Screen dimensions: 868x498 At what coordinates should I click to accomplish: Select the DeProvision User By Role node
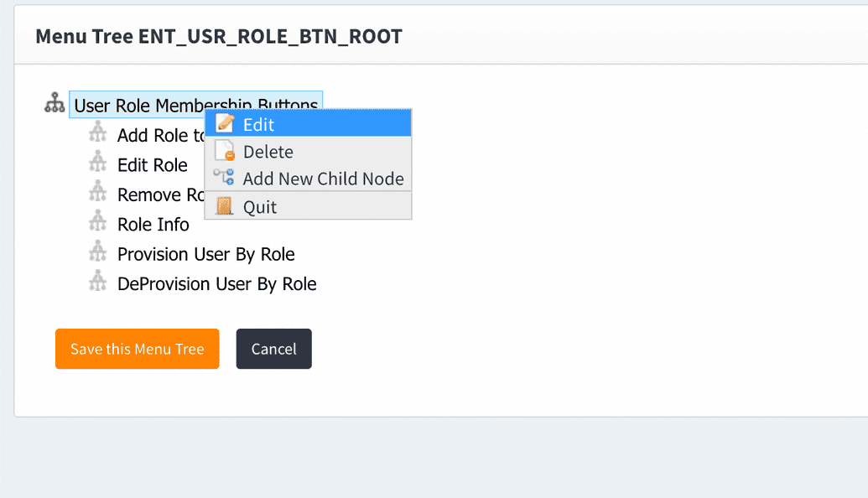(x=216, y=283)
